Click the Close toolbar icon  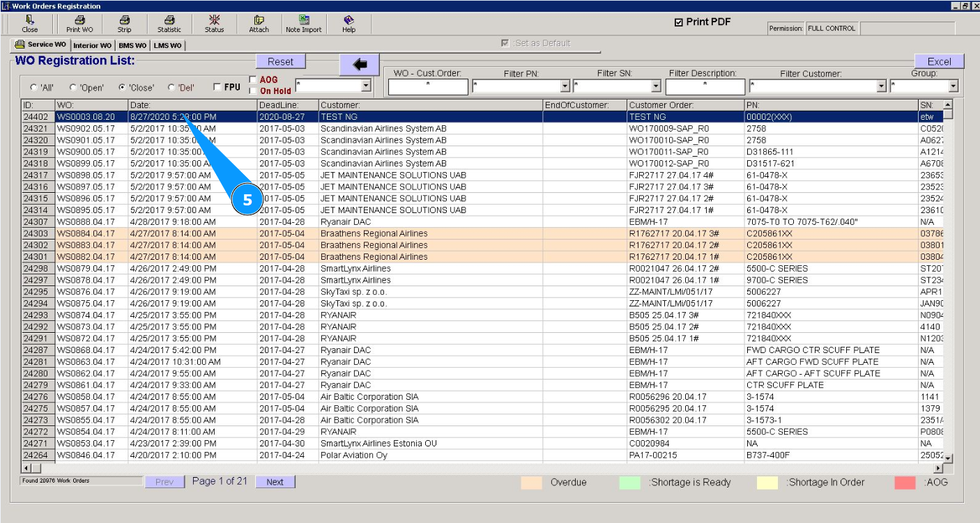[30, 24]
